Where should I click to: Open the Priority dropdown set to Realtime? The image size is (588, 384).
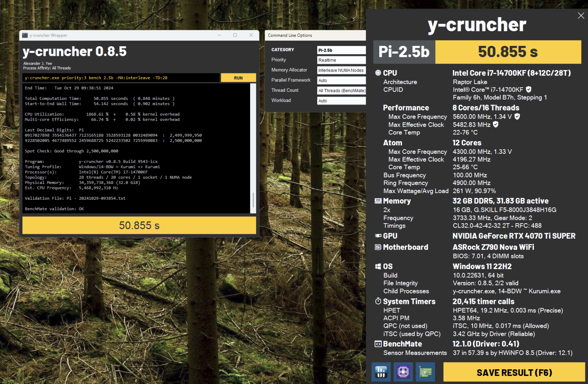tap(341, 60)
